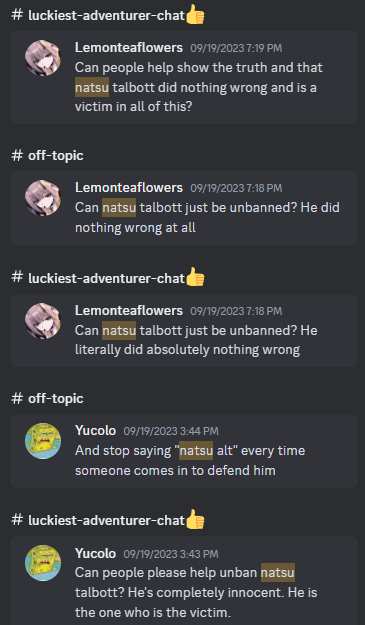Open Yucolo username on the 3:44 PM message
365x625 pixels.
(95, 430)
